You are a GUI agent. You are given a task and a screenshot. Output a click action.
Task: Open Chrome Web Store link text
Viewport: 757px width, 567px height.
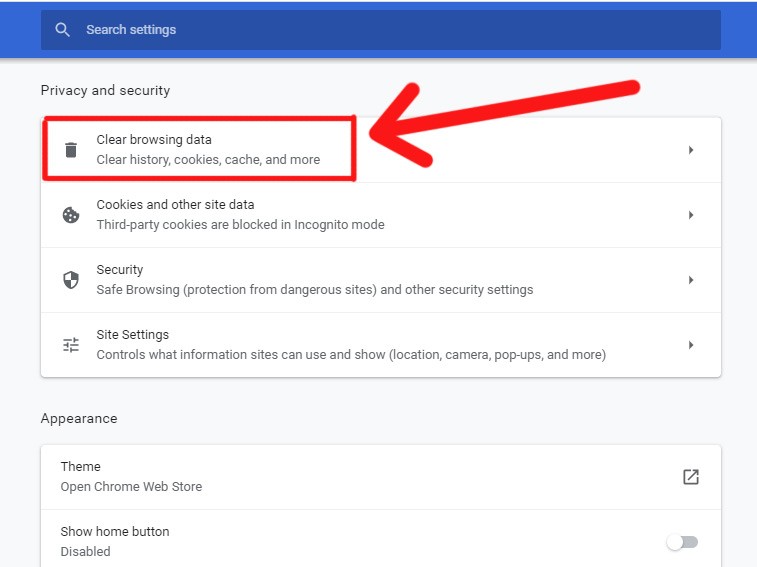point(131,487)
